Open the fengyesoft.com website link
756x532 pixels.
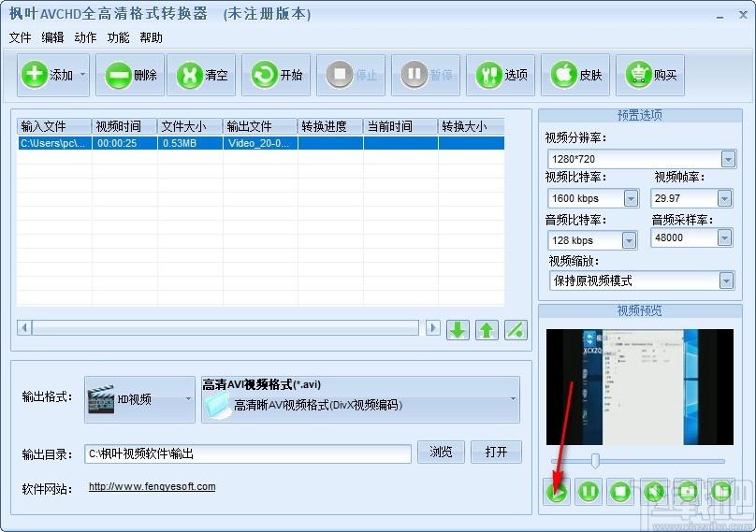[x=152, y=487]
